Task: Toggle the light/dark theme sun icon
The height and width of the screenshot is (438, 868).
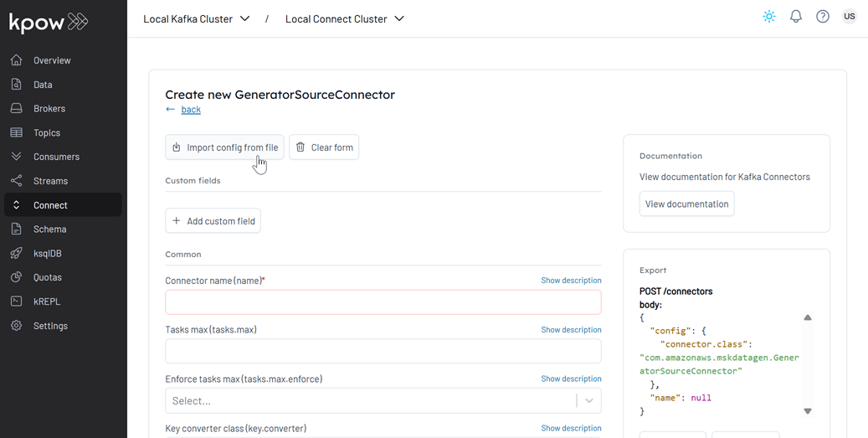Action: tap(769, 17)
